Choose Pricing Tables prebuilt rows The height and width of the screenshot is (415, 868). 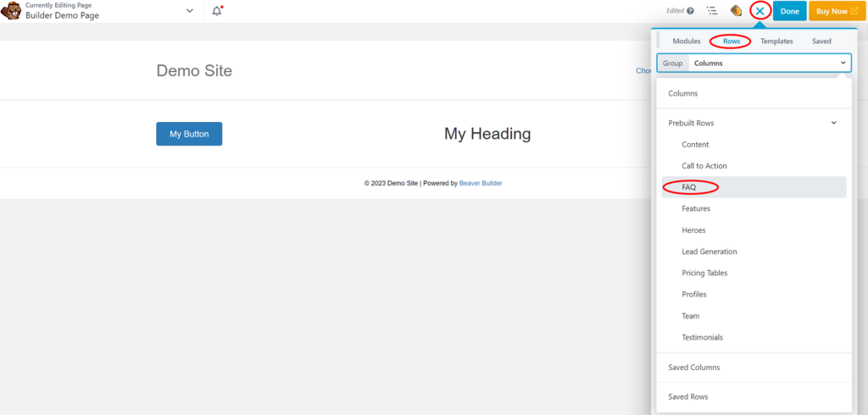pyautogui.click(x=754, y=273)
